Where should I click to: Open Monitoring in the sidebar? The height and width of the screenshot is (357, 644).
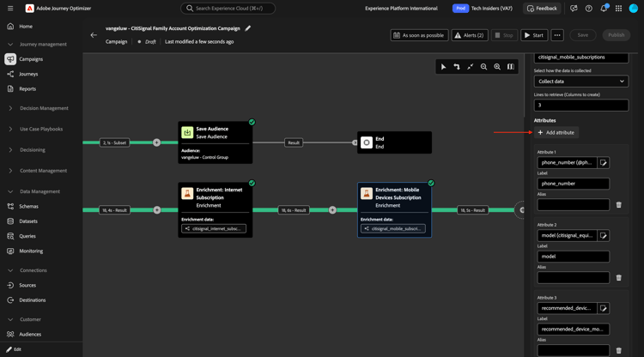[31, 251]
